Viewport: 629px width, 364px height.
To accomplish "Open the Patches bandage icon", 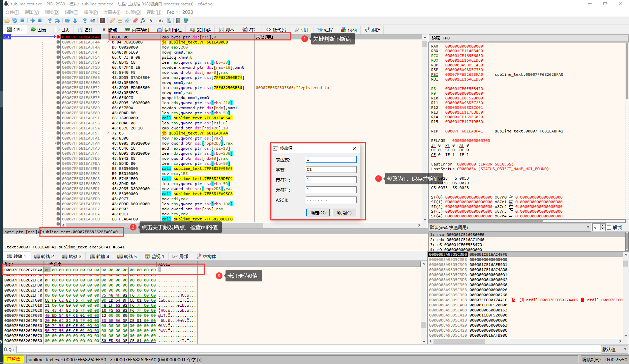I will (x=112, y=21).
